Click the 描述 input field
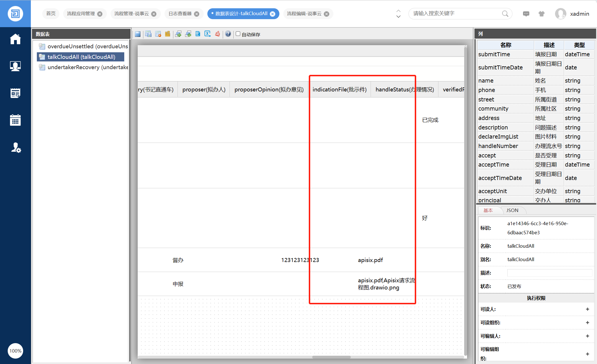 tap(549, 273)
